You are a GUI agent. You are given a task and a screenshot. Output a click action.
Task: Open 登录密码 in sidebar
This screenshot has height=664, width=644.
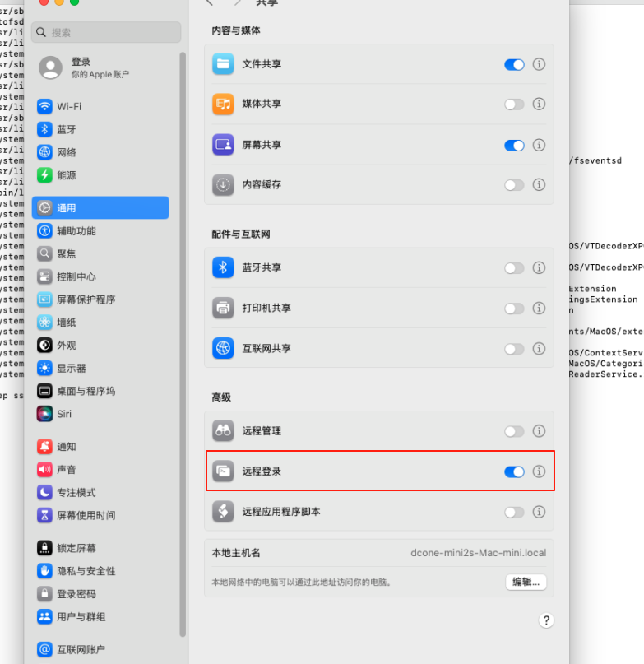pos(100,594)
